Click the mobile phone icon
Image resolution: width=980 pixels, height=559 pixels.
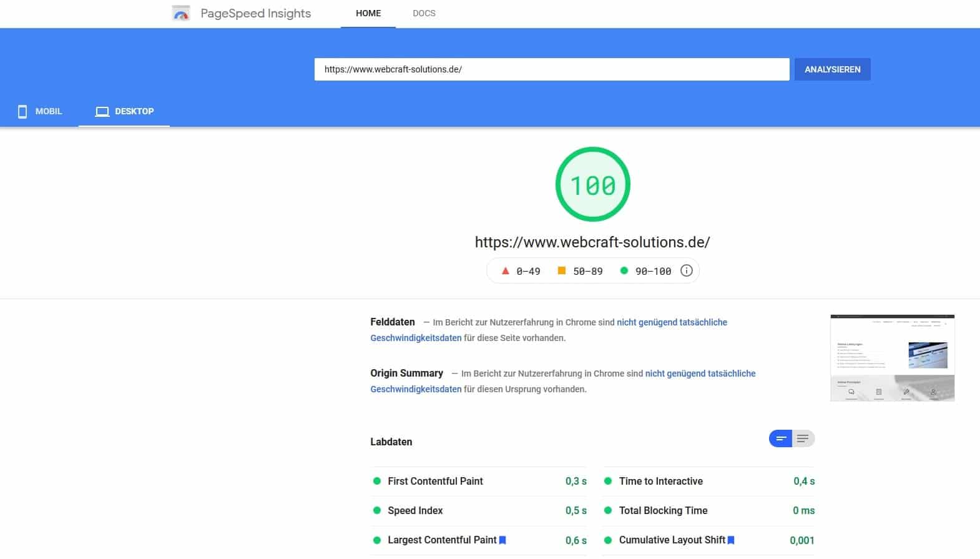click(22, 112)
